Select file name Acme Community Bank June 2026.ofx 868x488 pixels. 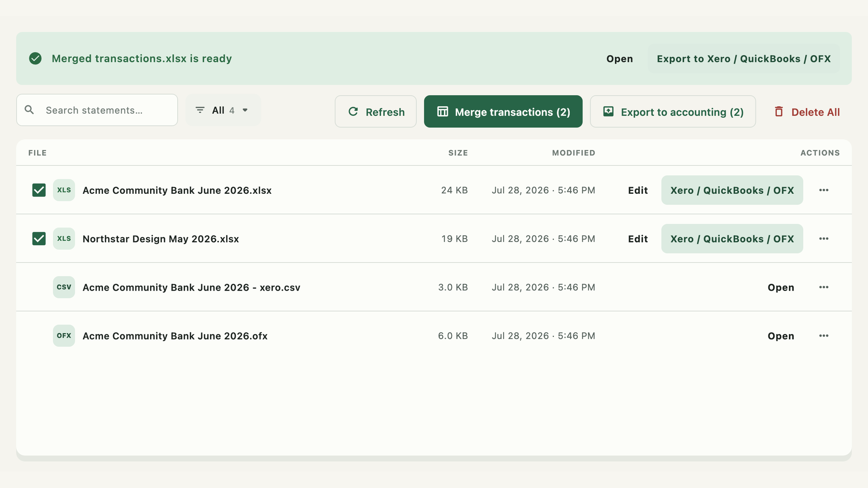175,336
